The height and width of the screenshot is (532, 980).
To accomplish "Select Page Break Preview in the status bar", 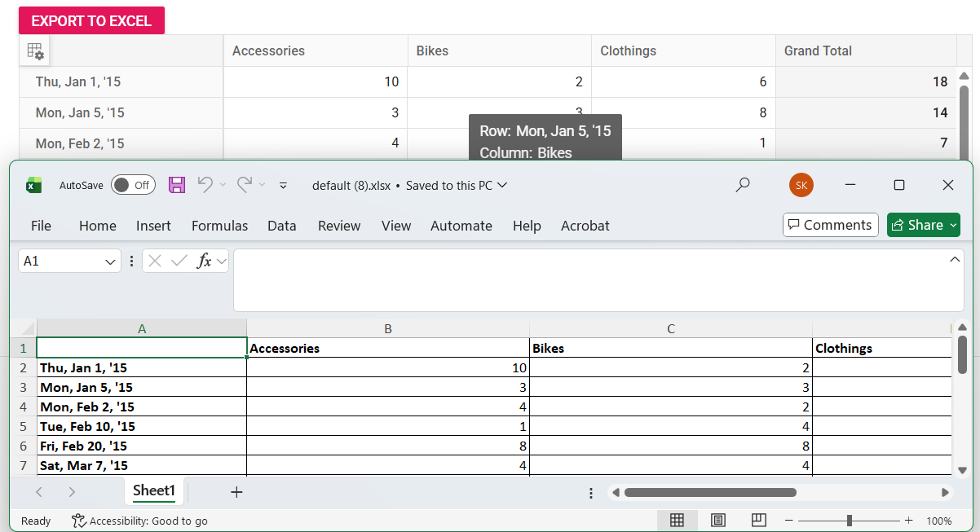I will [x=757, y=520].
